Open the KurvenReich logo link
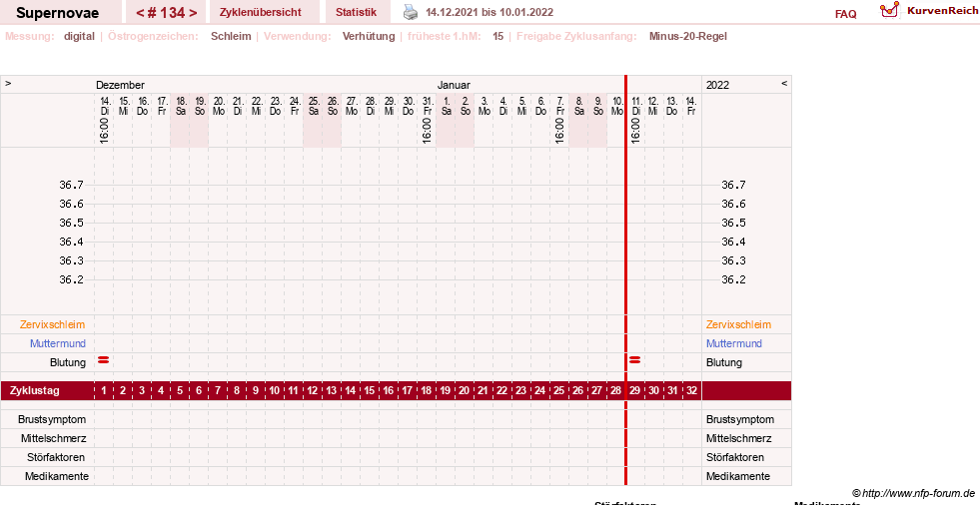The width and height of the screenshot is (980, 505). point(928,11)
